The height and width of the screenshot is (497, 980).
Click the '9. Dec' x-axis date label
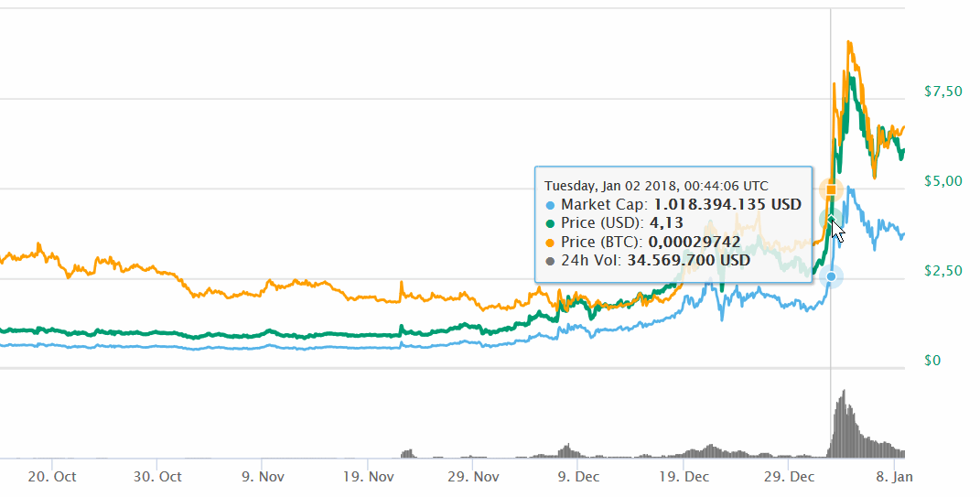(x=578, y=477)
